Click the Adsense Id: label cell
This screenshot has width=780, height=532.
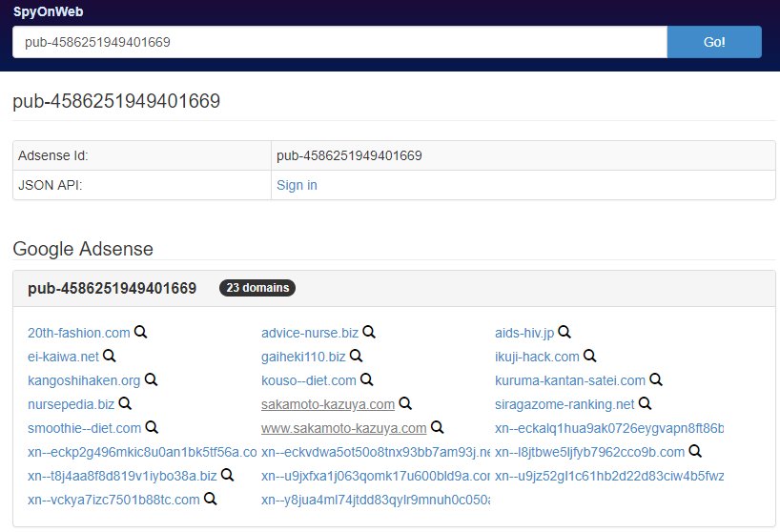(x=142, y=155)
